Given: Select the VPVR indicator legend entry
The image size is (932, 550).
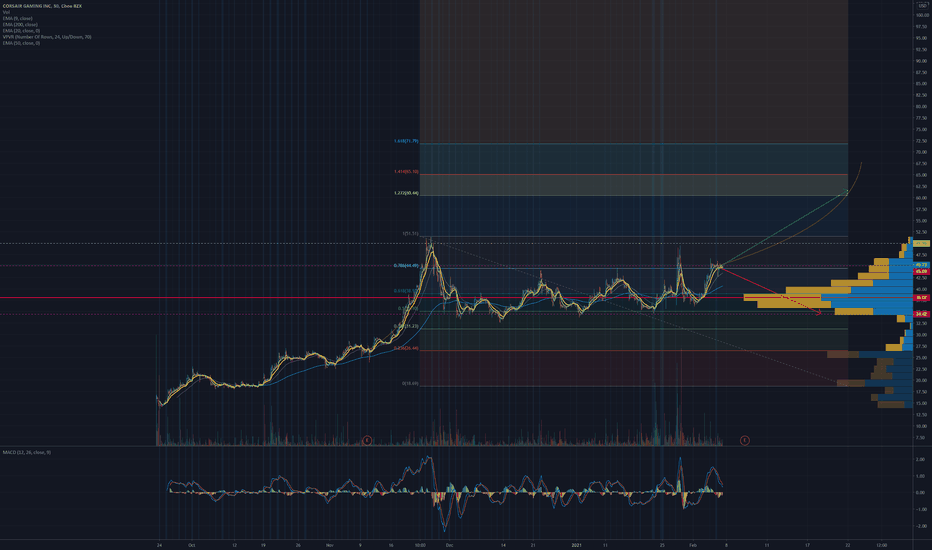Looking at the screenshot, I should (47, 37).
